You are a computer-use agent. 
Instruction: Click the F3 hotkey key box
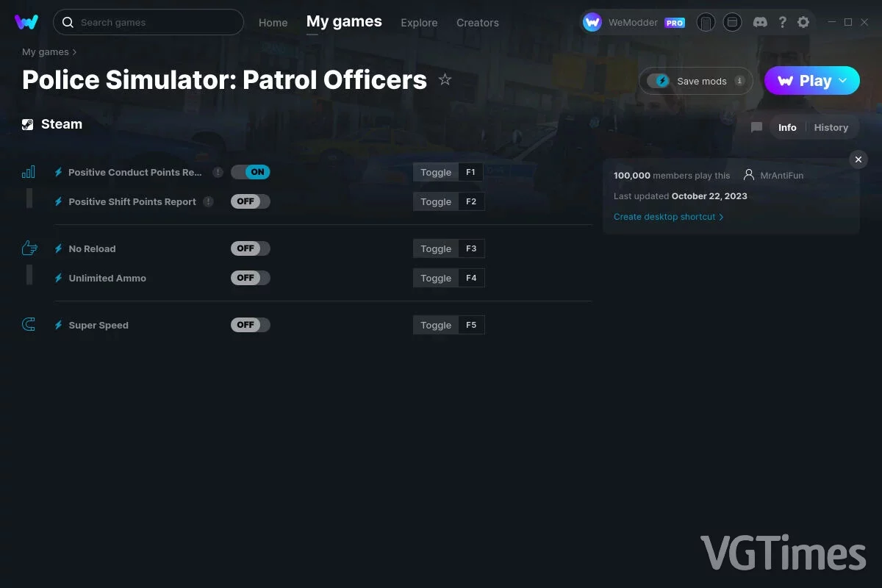[x=471, y=248]
